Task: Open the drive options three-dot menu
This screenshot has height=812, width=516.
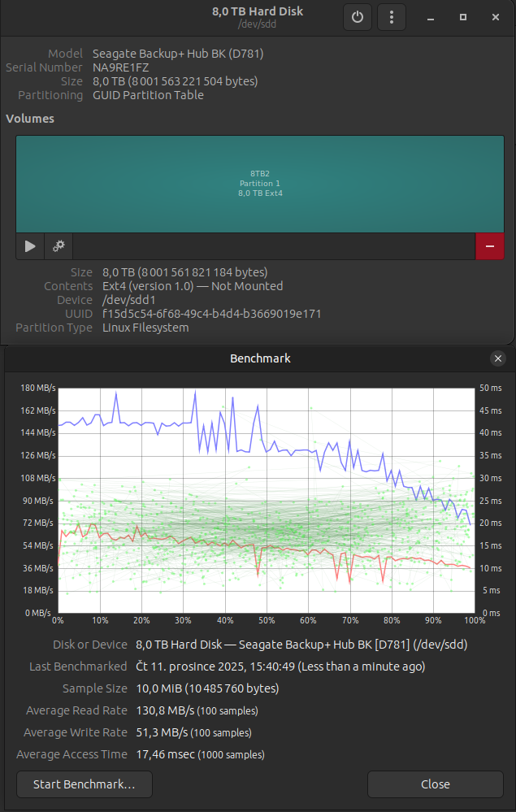Action: tap(392, 17)
